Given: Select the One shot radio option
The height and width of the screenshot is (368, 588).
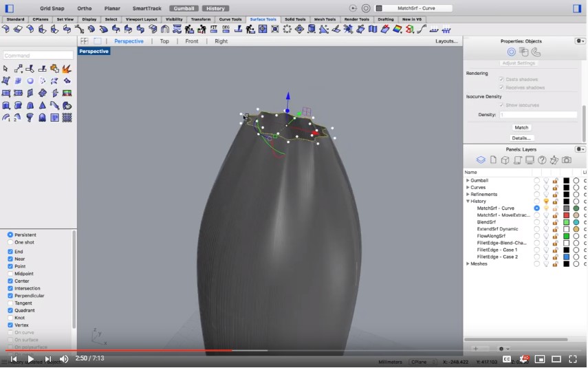Looking at the screenshot, I should pyautogui.click(x=10, y=242).
